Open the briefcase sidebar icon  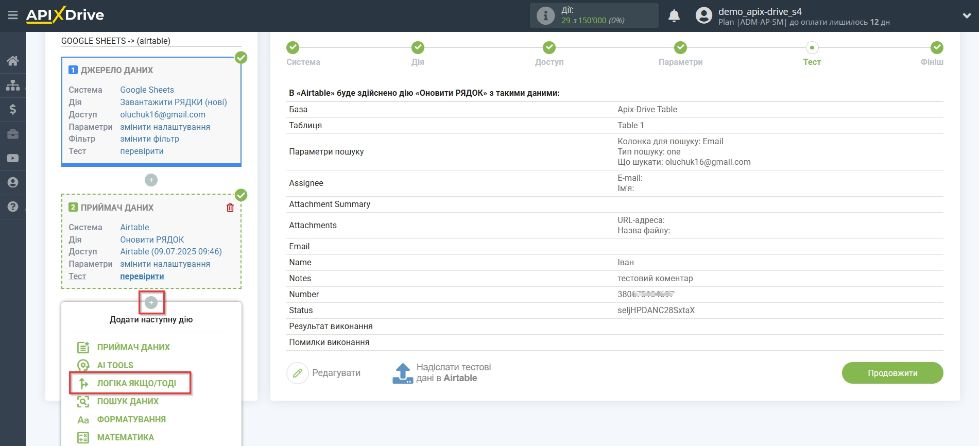[13, 134]
